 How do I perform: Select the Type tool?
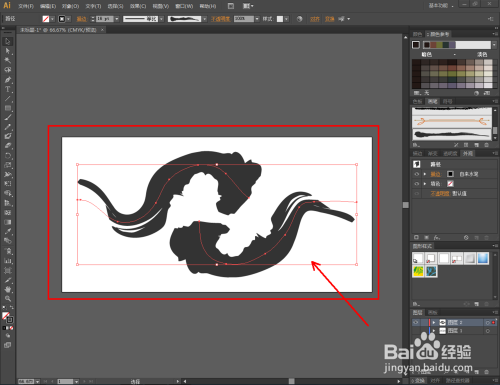(8, 89)
